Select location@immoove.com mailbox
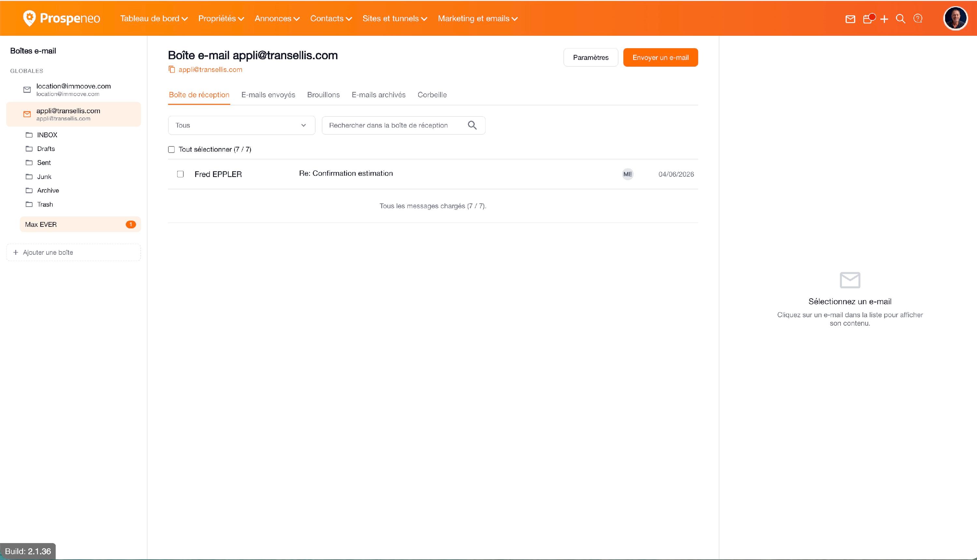Screen dimensions: 977x560 74,89
